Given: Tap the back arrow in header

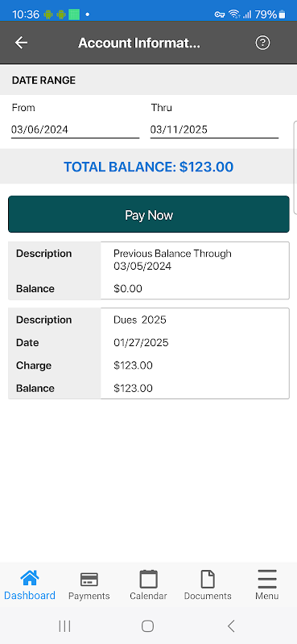Looking at the screenshot, I should (x=21, y=43).
